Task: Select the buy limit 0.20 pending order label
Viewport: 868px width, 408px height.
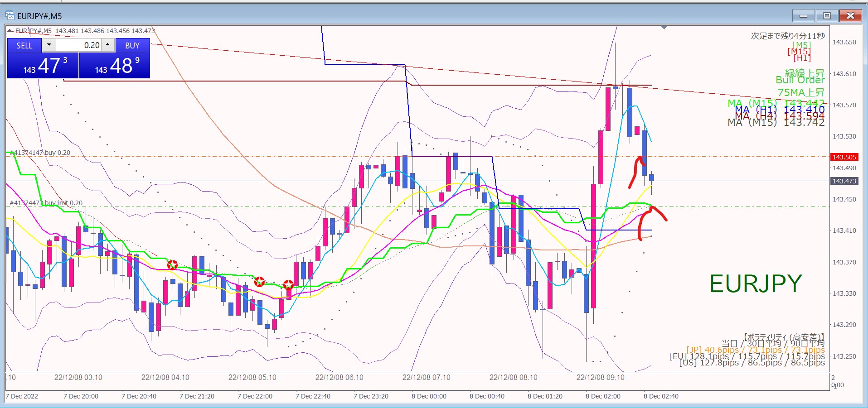Action: pos(47,203)
